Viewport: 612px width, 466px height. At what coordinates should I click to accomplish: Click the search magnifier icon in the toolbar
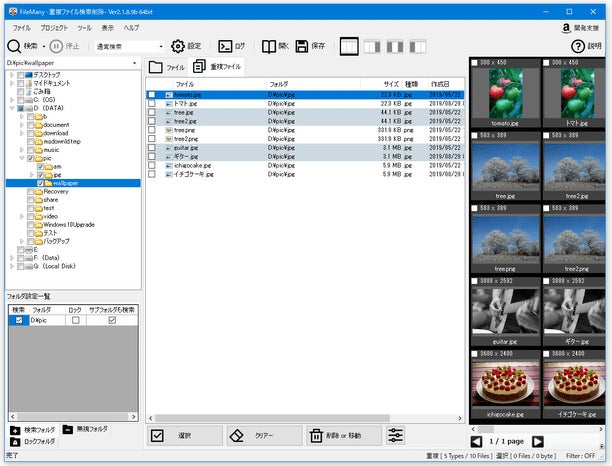pyautogui.click(x=15, y=46)
